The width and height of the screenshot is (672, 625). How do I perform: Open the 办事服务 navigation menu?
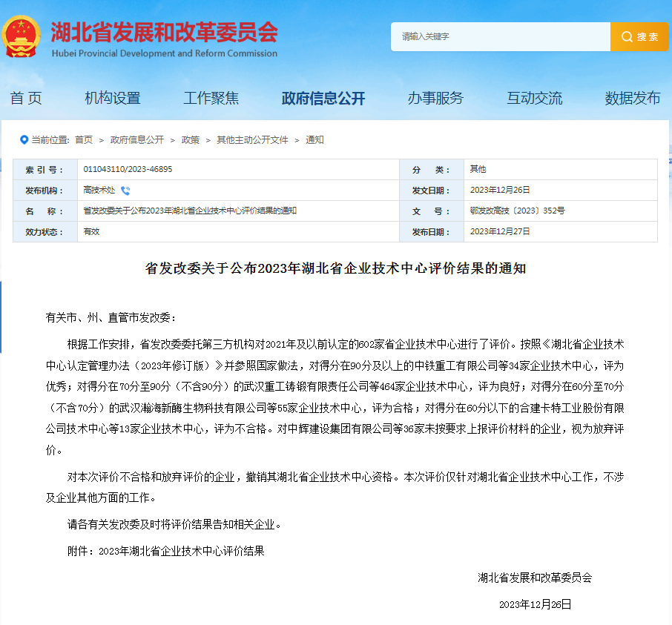[x=435, y=98]
